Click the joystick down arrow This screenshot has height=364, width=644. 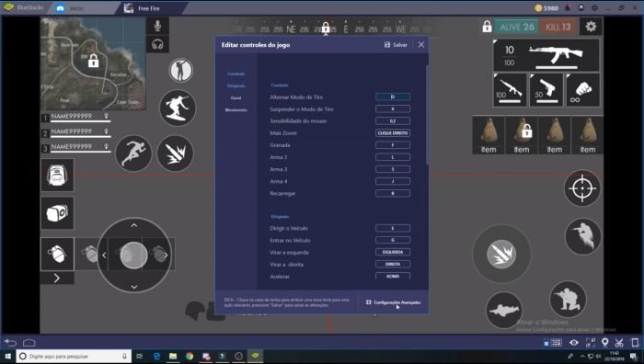coord(134,287)
